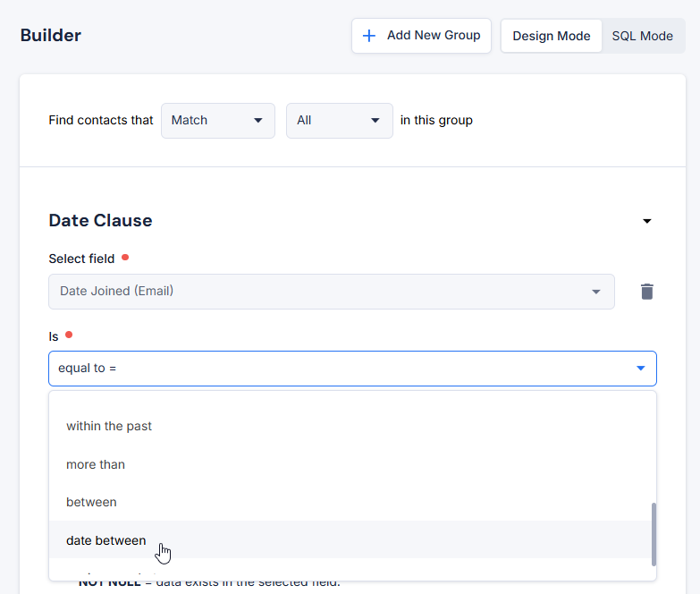The height and width of the screenshot is (594, 700).
Task: Click the dropdown list scrollbar thumb
Action: [653, 533]
